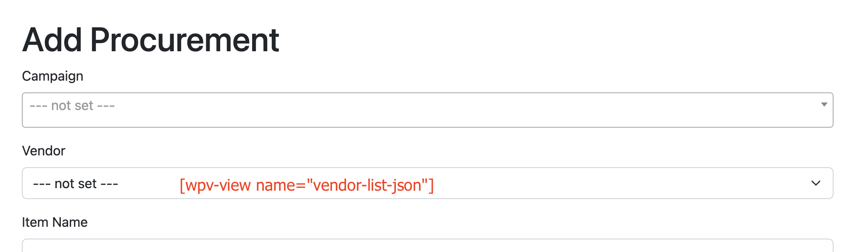Open the Campaign select box
The image size is (868, 252).
tap(427, 110)
